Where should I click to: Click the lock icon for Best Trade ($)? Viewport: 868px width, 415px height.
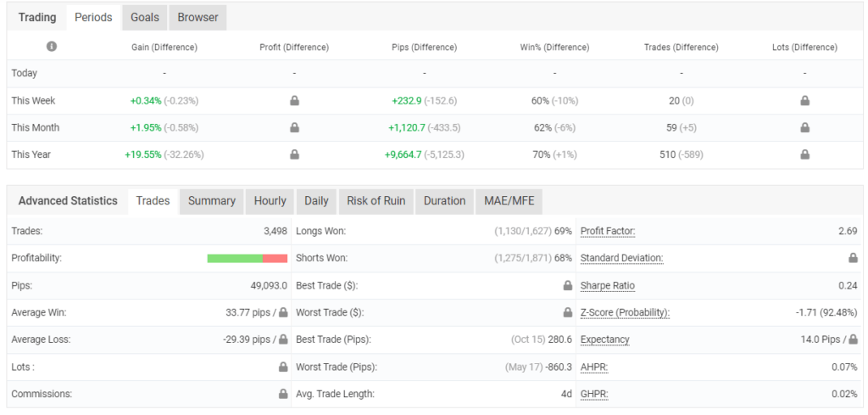(567, 286)
